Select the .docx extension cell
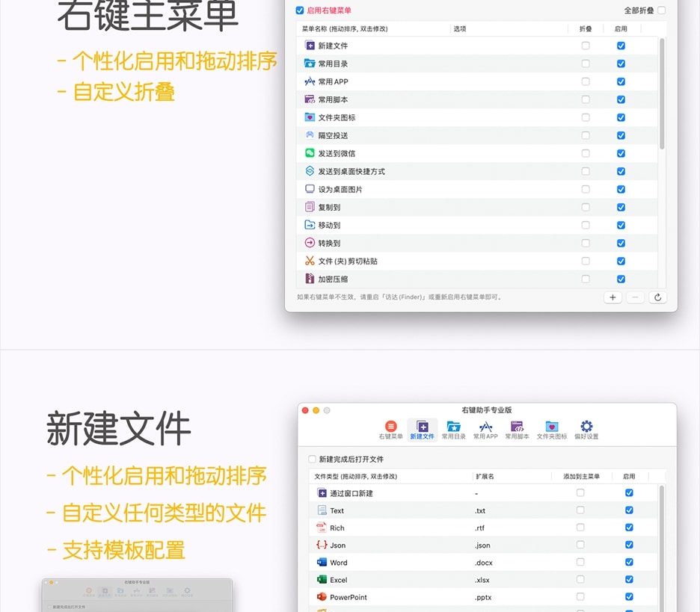The image size is (700, 612). tap(483, 563)
